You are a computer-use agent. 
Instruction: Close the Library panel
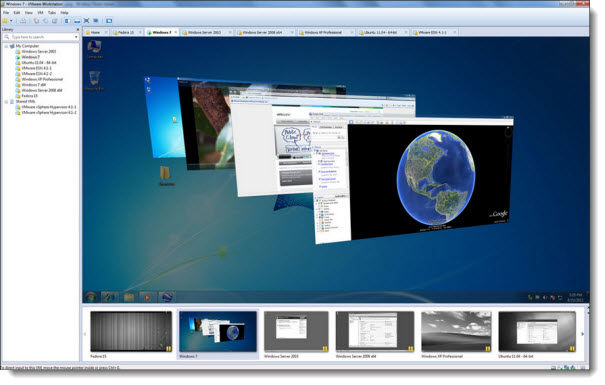point(78,30)
